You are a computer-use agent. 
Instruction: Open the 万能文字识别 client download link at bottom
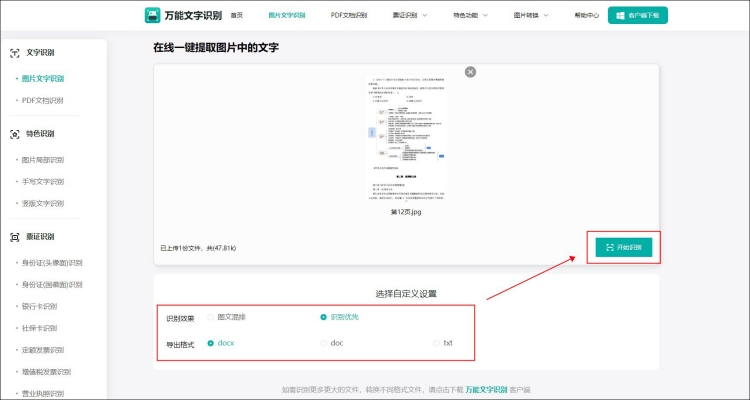[x=485, y=389]
